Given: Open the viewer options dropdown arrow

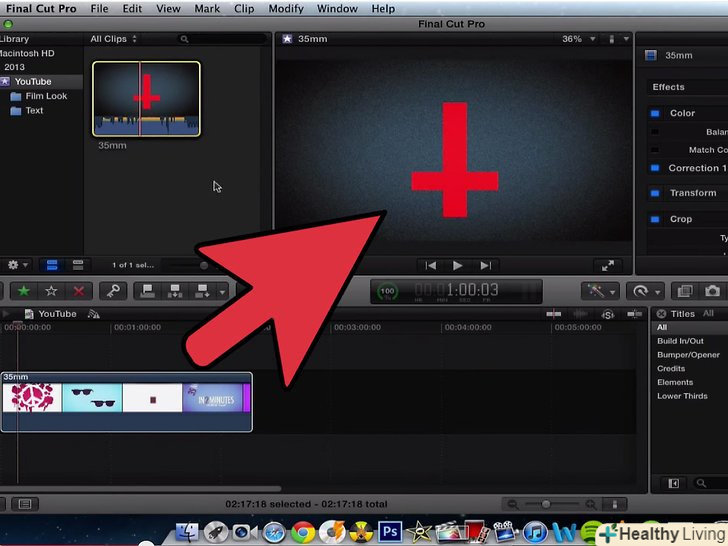Looking at the screenshot, I should click(626, 39).
